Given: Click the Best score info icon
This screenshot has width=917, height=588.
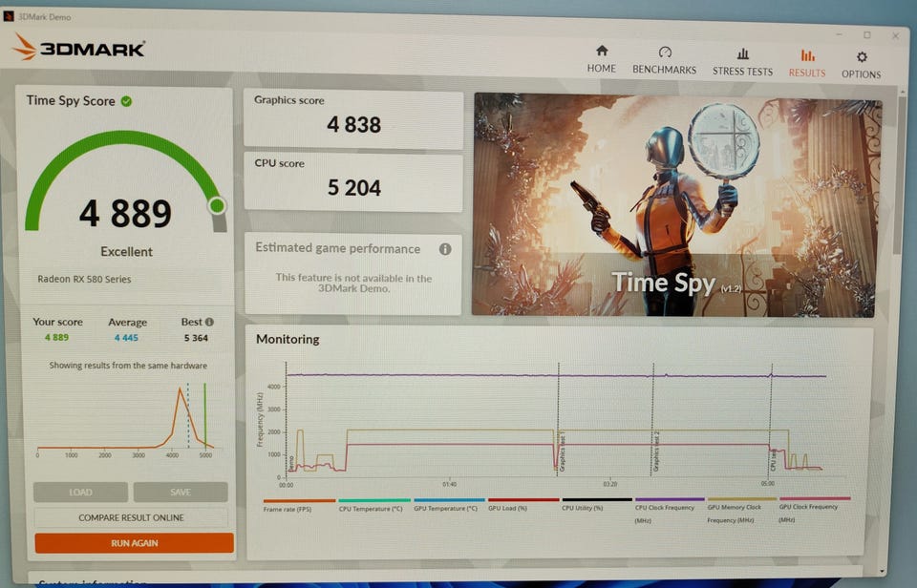Looking at the screenshot, I should pos(209,322).
